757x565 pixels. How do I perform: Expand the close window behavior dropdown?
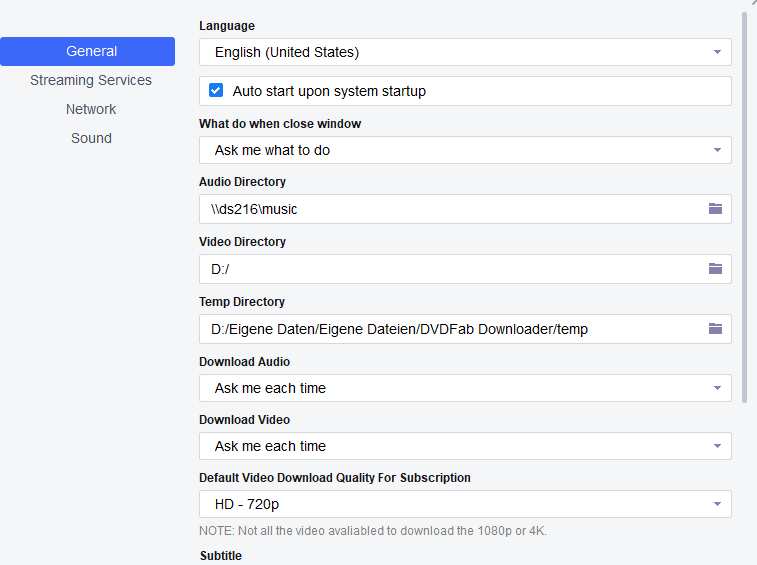click(465, 150)
